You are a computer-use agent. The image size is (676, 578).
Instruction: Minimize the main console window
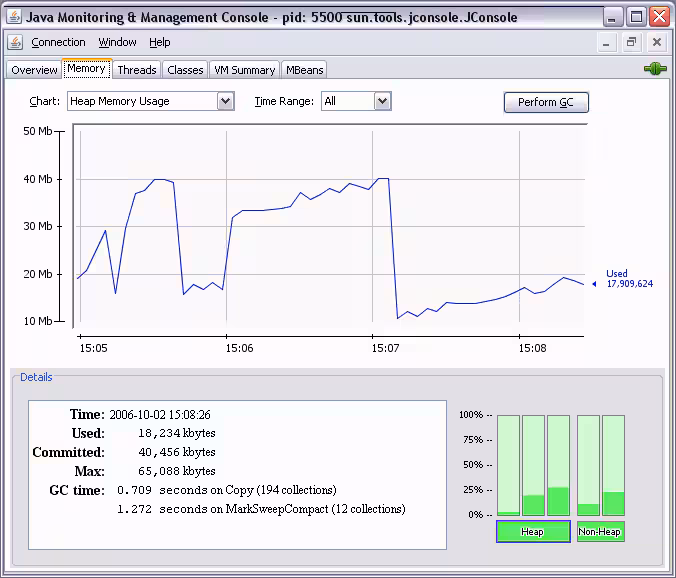tap(611, 17)
